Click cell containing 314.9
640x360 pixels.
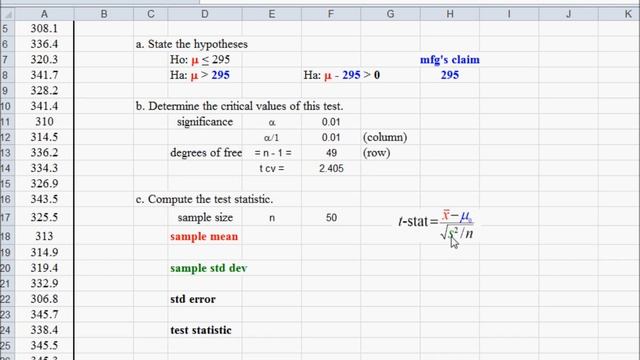44,252
